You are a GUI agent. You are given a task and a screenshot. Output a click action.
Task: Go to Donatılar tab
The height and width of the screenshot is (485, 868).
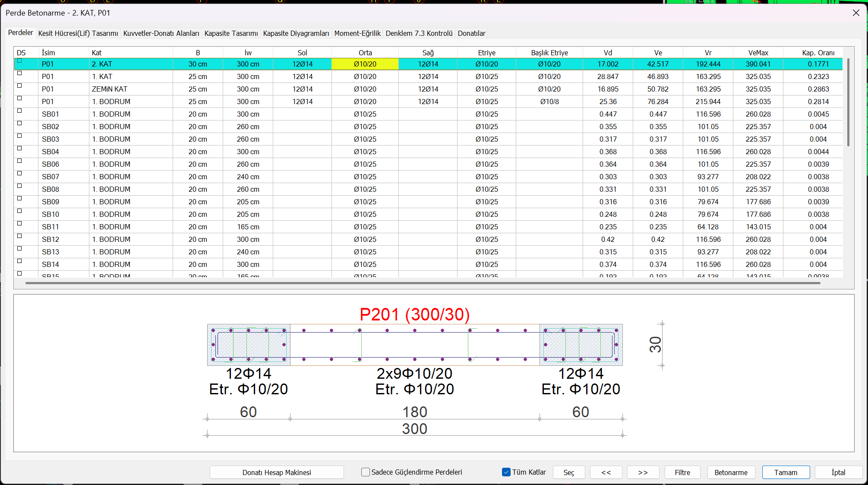(x=471, y=33)
